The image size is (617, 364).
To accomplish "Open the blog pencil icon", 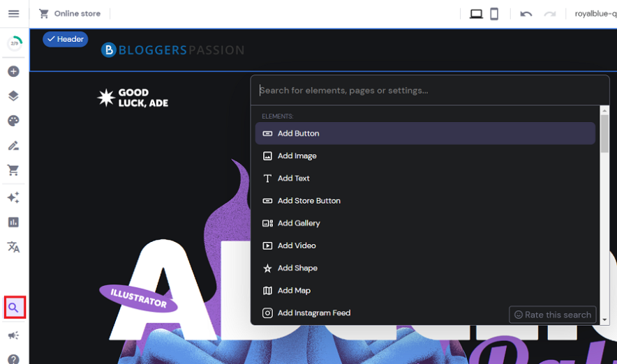I will (13, 146).
